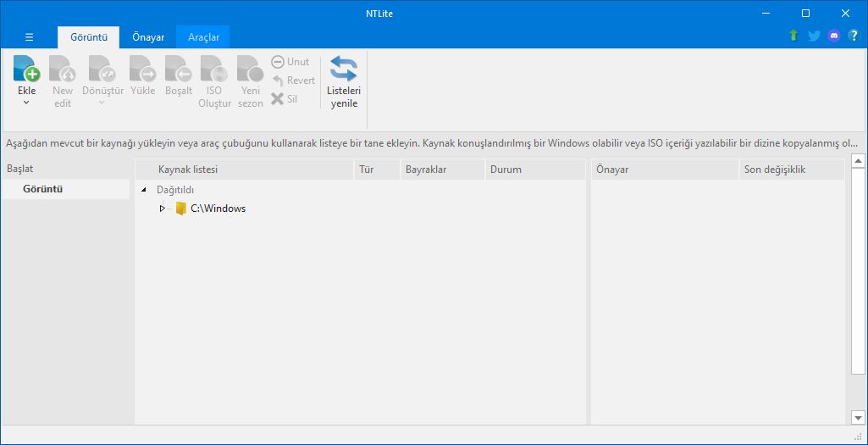This screenshot has width=868, height=445.
Task: Click the help question mark icon
Action: (x=854, y=36)
